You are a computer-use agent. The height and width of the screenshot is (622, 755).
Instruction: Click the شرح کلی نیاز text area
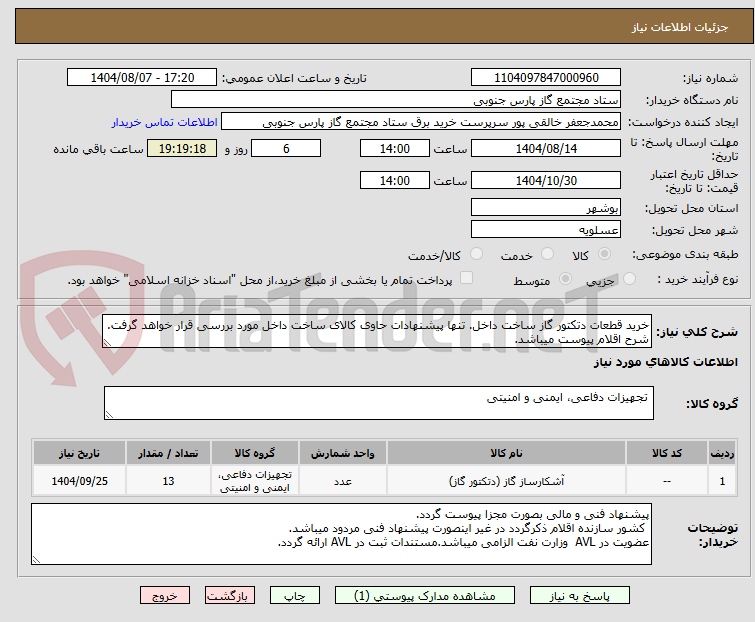click(377, 331)
